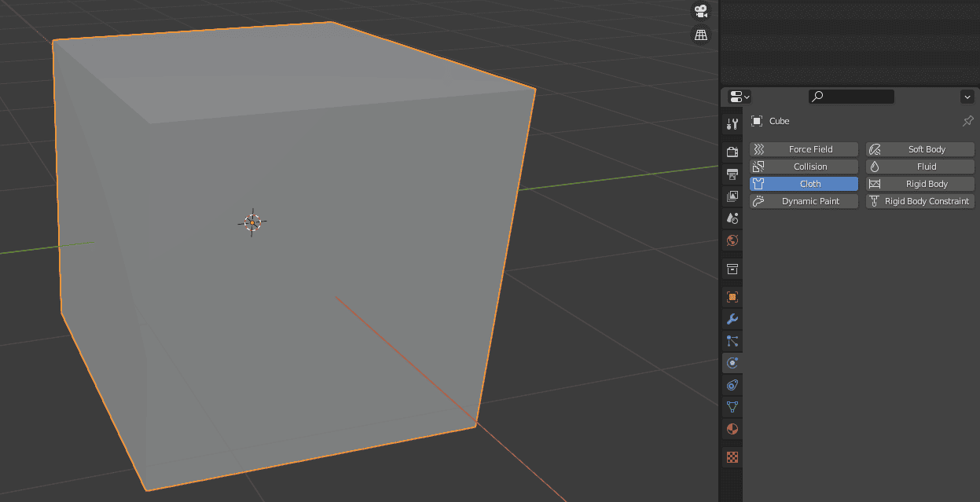Expand the properties options chevron on the right
This screenshot has height=502, width=980.
[967, 96]
